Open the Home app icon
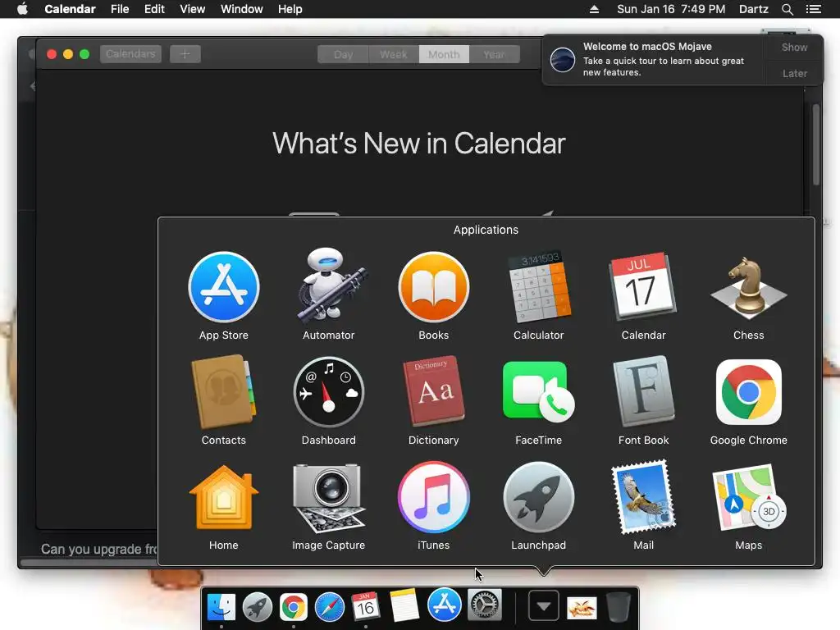 tap(224, 497)
